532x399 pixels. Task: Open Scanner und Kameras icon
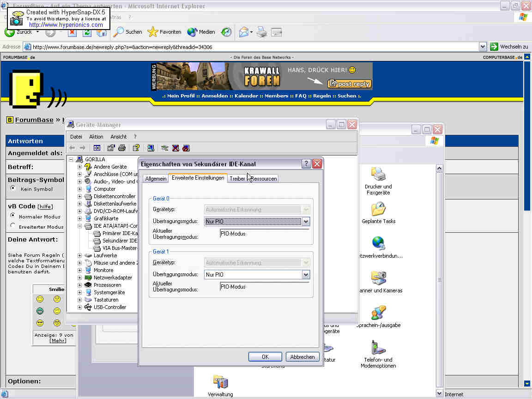379,282
